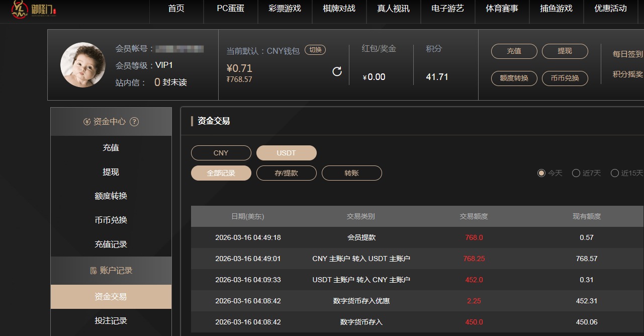This screenshot has width=644, height=336.
Task: Click the 切换 wallet switch control
Action: (x=315, y=50)
